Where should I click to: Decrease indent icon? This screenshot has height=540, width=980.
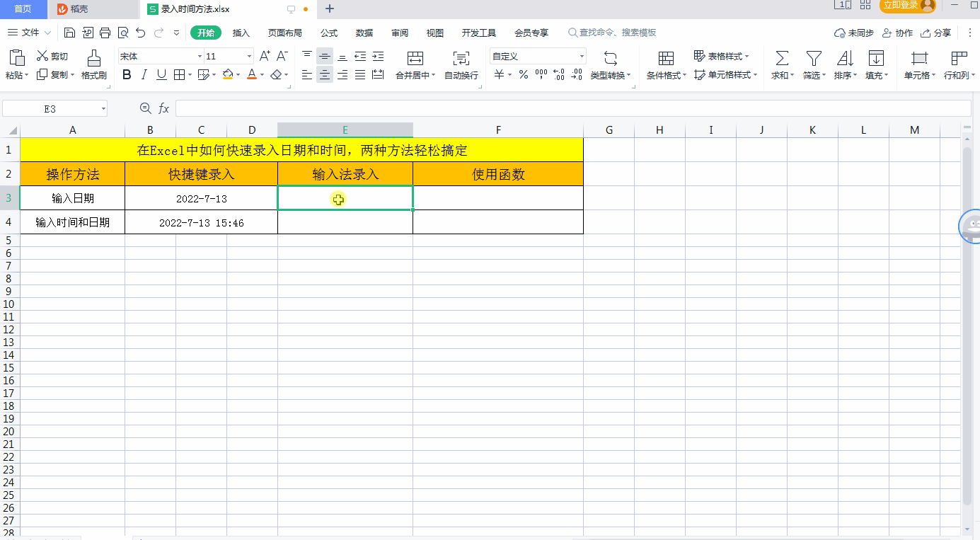click(360, 56)
